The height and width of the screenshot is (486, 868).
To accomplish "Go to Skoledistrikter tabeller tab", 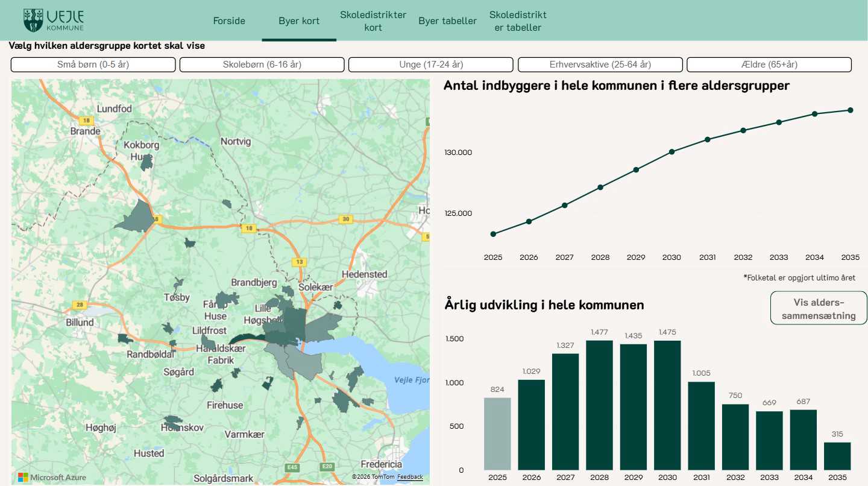I will tap(518, 21).
